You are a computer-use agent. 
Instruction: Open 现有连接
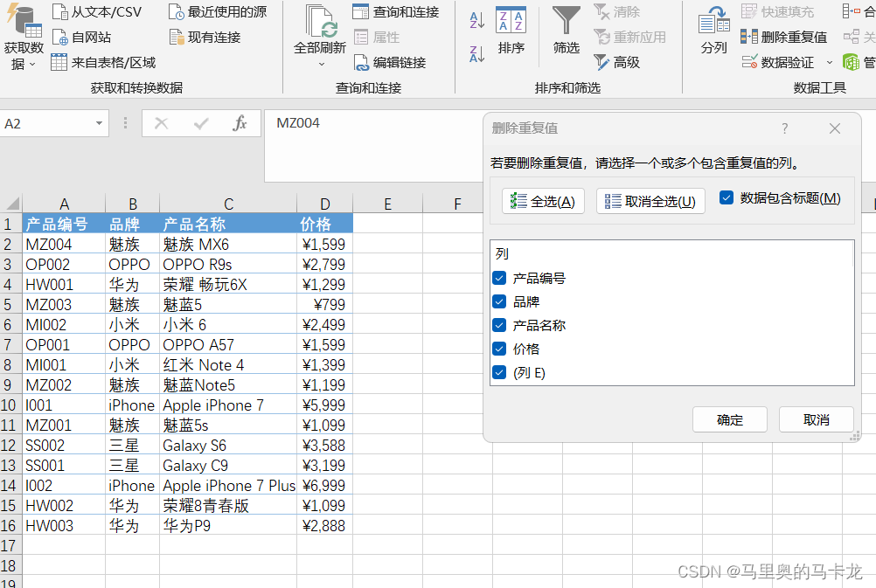tap(205, 38)
